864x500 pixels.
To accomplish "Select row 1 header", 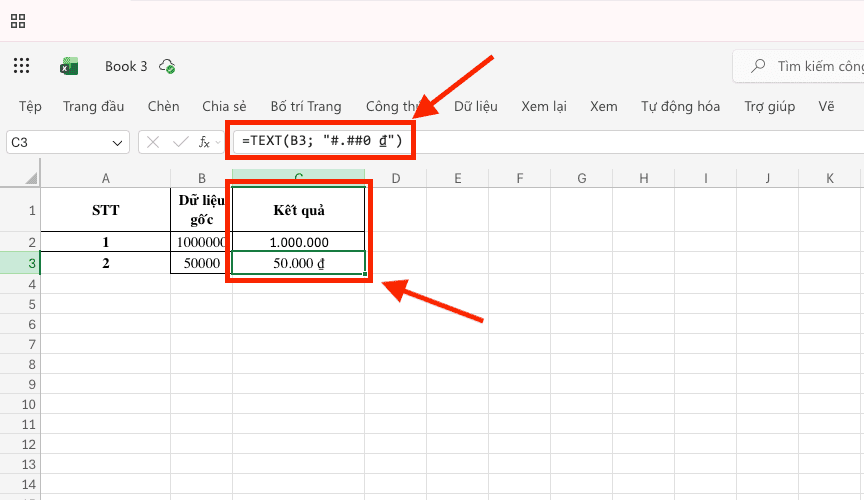I will click(x=20, y=210).
